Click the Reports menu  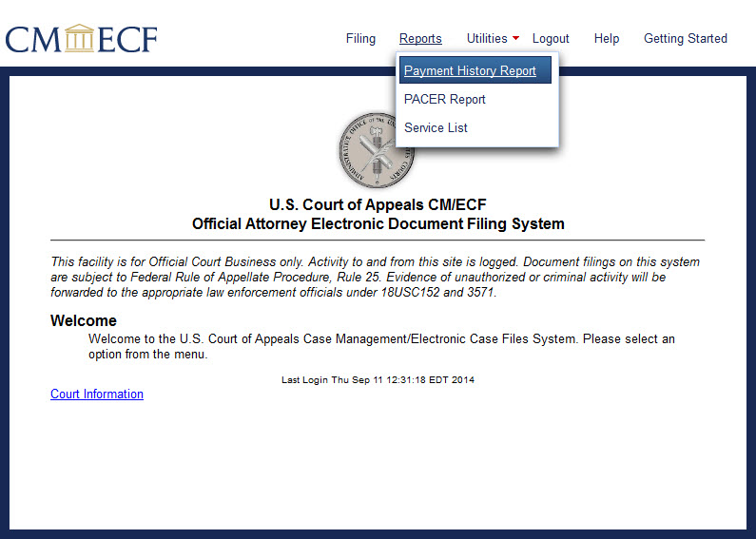pos(420,39)
